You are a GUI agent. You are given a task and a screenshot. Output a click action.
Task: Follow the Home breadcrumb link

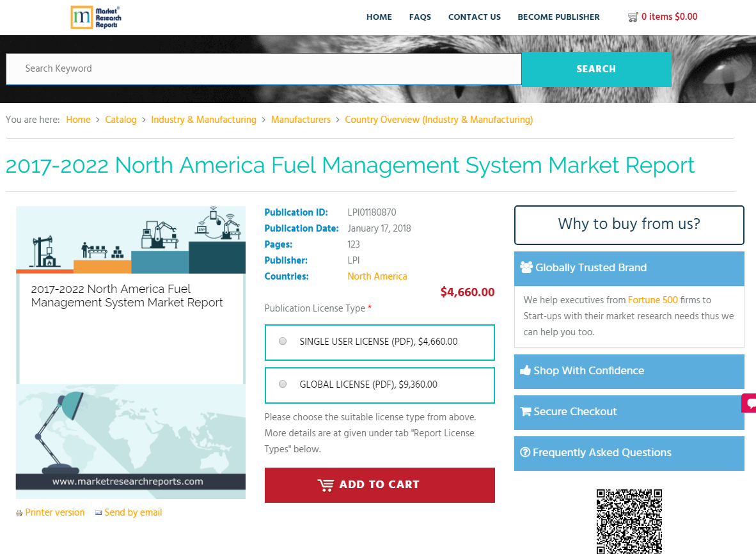tap(78, 120)
